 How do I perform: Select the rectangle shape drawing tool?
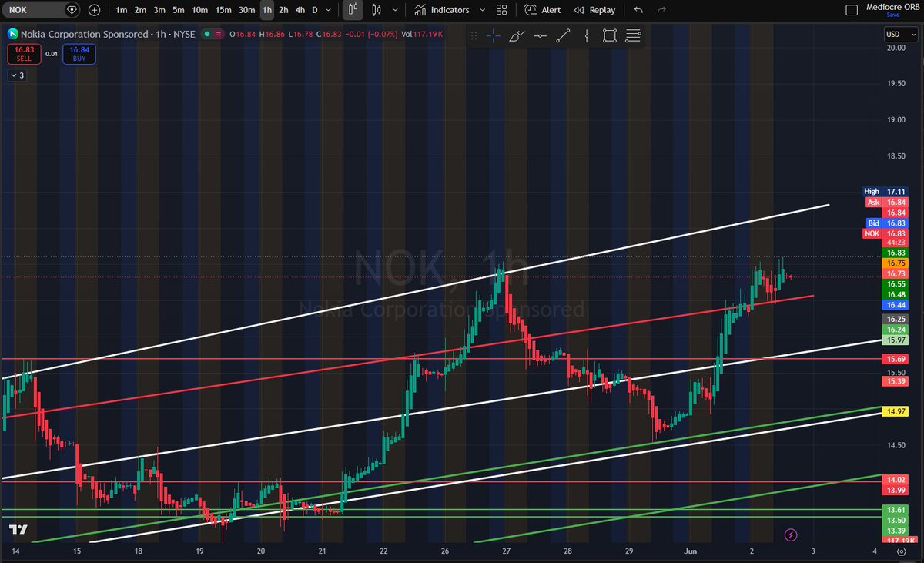point(610,36)
